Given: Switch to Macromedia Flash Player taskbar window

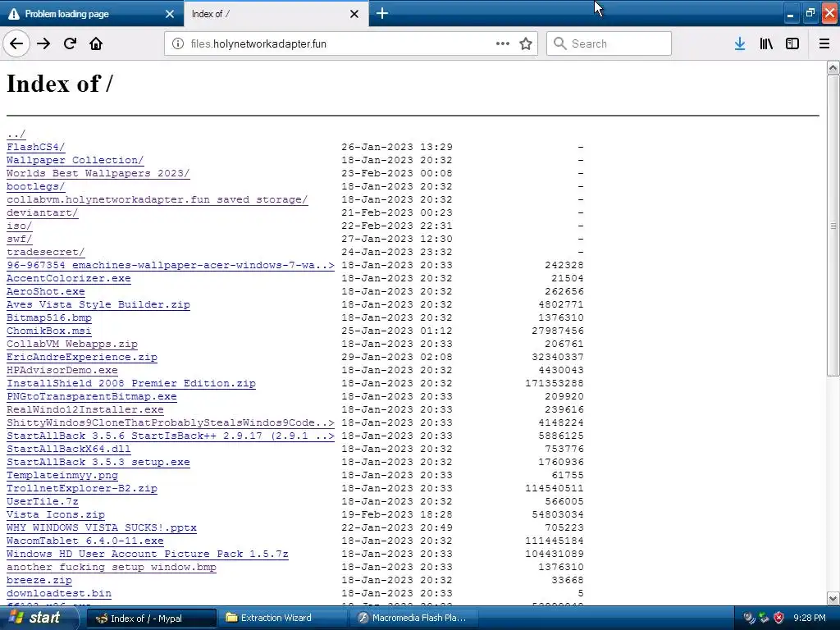Looking at the screenshot, I should coord(413,618).
